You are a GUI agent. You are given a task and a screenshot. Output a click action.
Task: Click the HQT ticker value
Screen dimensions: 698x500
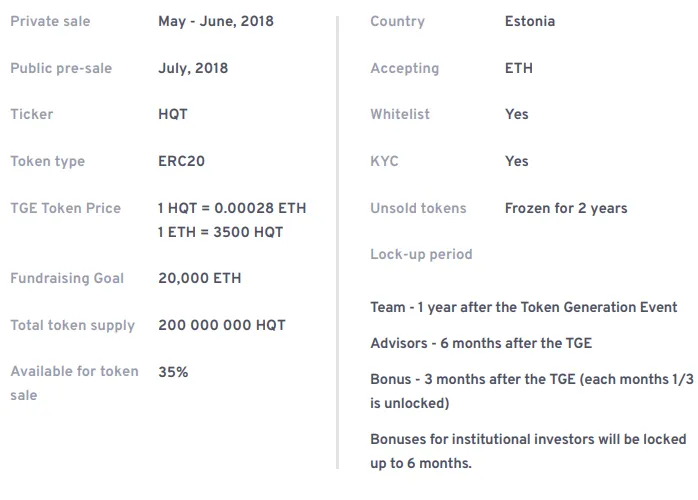(173, 114)
